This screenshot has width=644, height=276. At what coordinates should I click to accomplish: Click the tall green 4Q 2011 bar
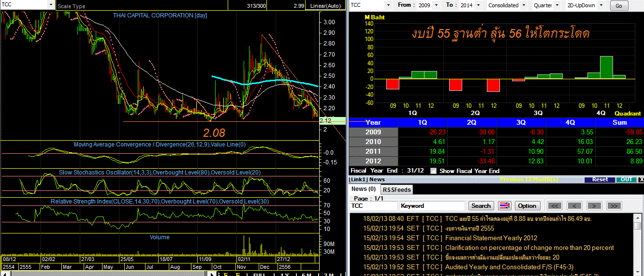coord(606,67)
